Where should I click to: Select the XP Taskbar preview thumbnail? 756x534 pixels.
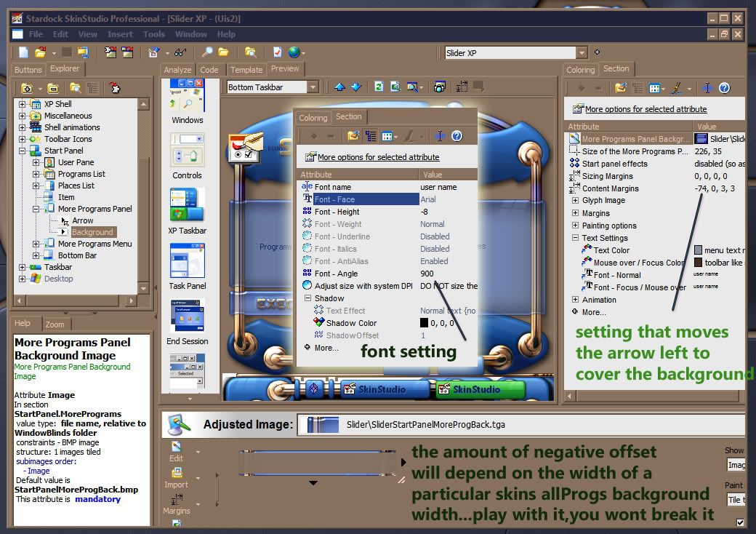pos(187,205)
